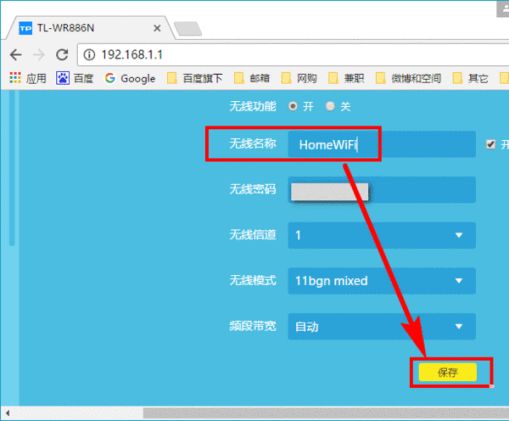Image resolution: width=509 pixels, height=421 pixels.
Task: Close the TL-WR886N tab
Action: [x=157, y=28]
